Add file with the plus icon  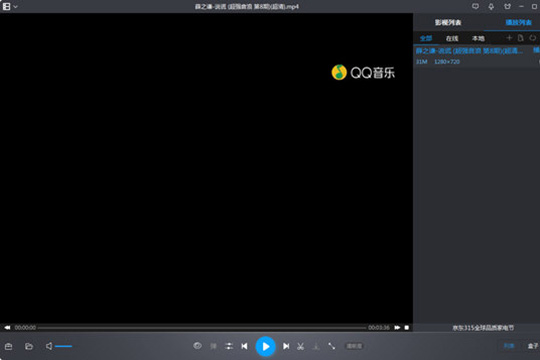(x=509, y=38)
